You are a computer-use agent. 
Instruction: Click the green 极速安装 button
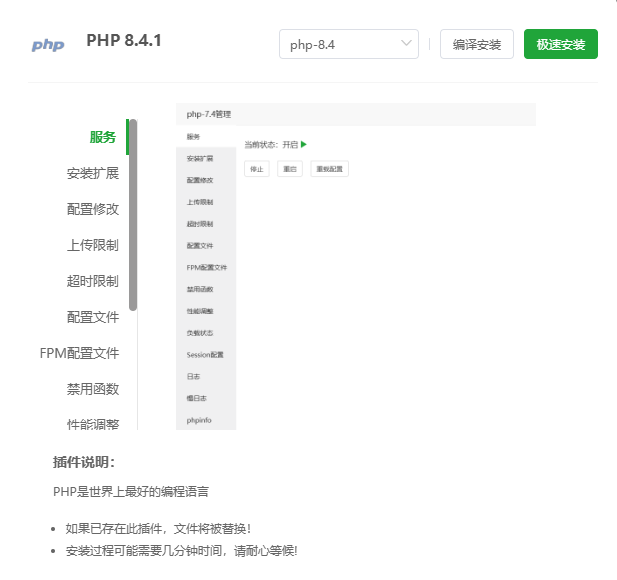click(x=561, y=44)
